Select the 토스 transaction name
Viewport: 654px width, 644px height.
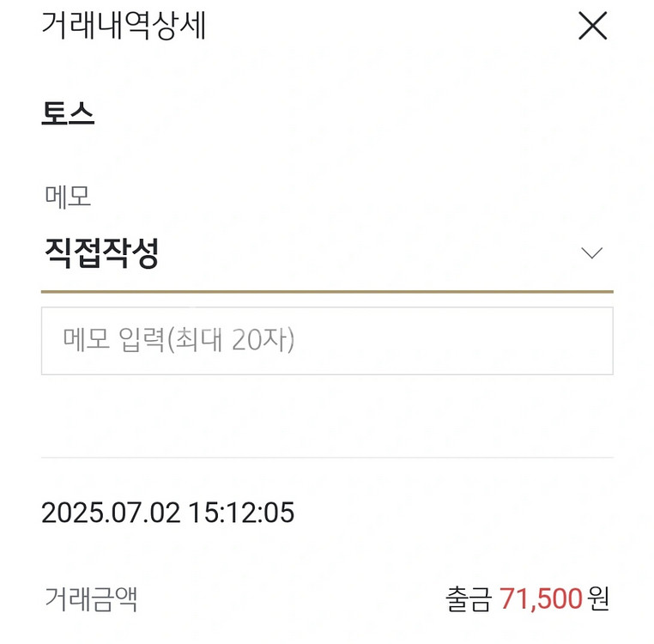click(68, 114)
